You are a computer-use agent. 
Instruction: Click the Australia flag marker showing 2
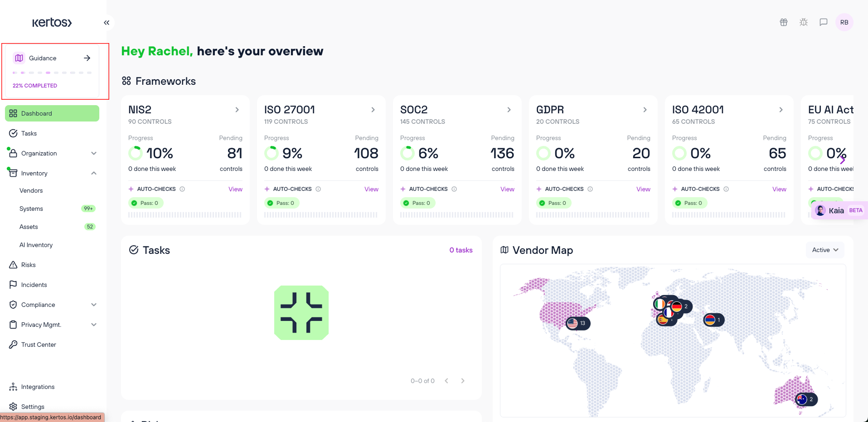(806, 399)
